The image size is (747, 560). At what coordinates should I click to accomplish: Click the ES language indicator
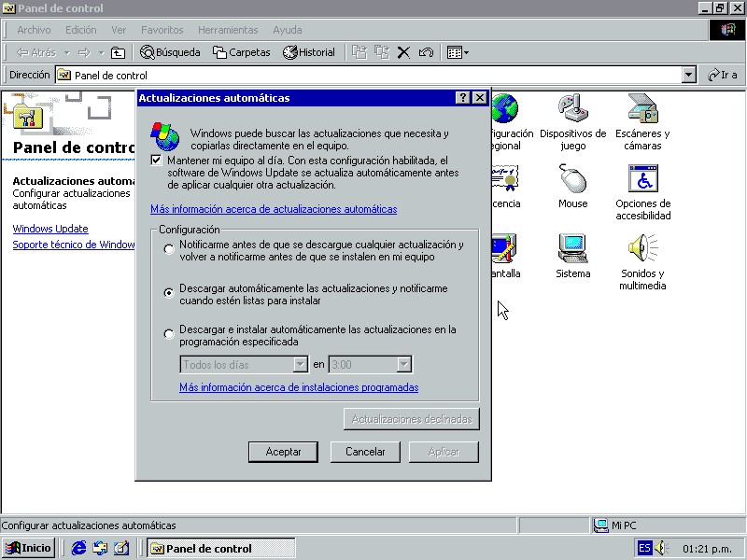[644, 548]
